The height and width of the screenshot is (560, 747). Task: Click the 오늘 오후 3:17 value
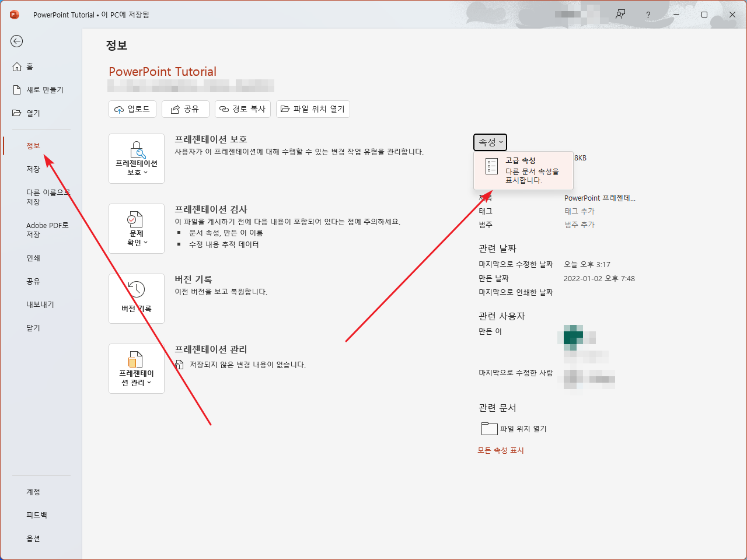587,265
